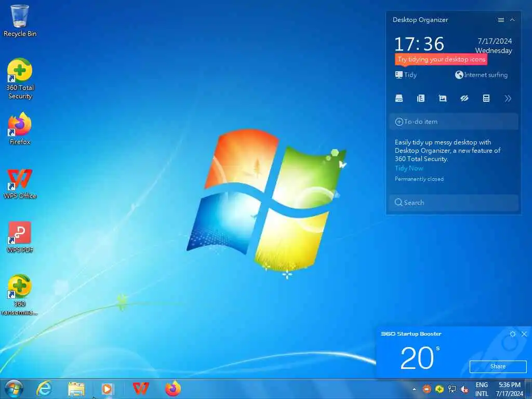Open the Windows Start menu
The height and width of the screenshot is (399, 532).
pos(14,389)
